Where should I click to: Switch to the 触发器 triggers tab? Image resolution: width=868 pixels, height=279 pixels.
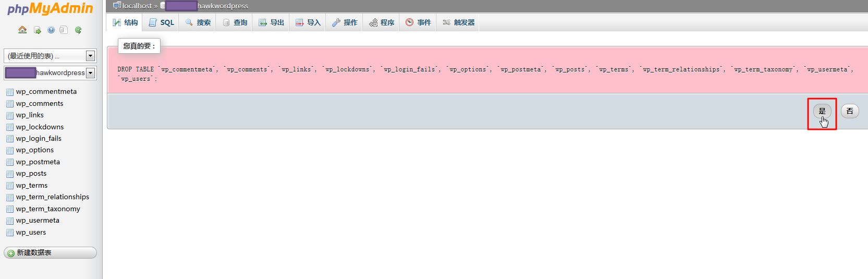458,22
